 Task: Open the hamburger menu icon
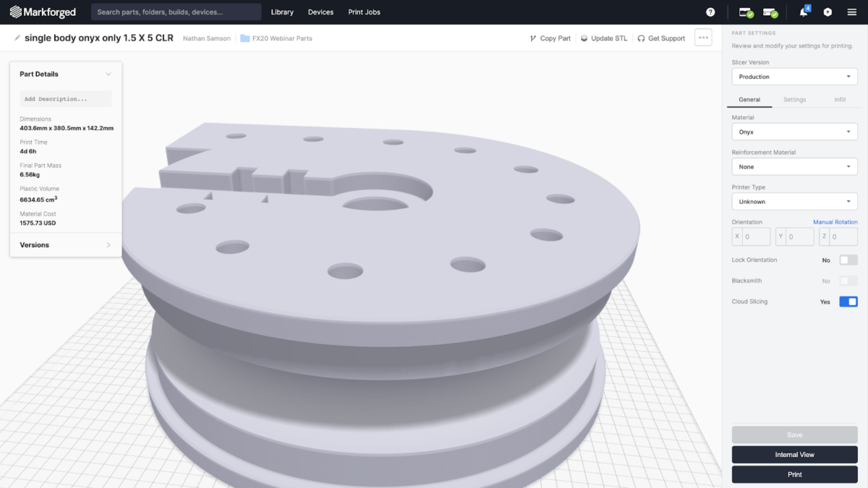click(x=852, y=12)
